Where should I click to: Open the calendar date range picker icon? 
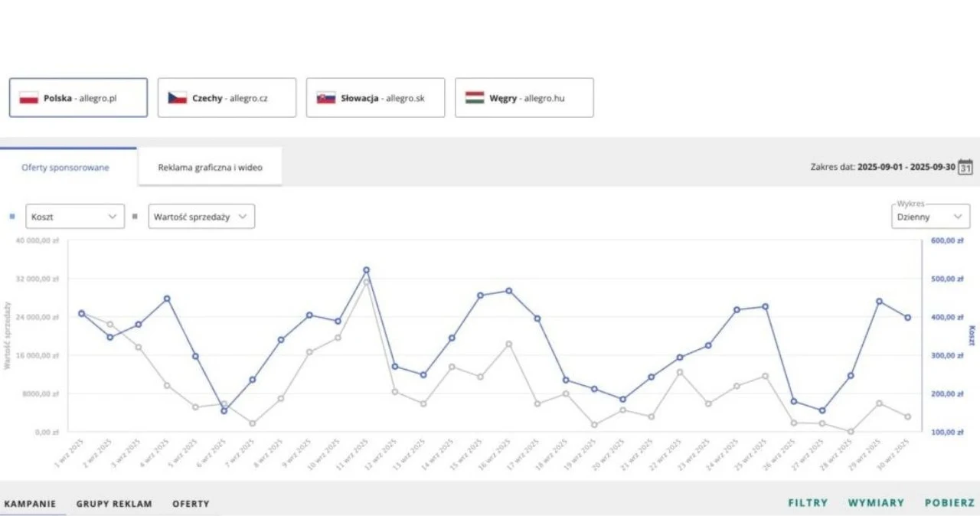pos(965,167)
